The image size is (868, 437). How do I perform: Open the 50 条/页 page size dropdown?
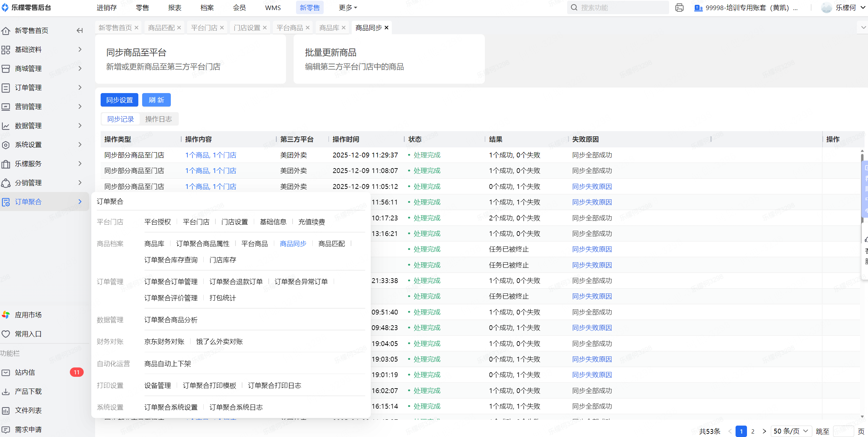tap(791, 431)
